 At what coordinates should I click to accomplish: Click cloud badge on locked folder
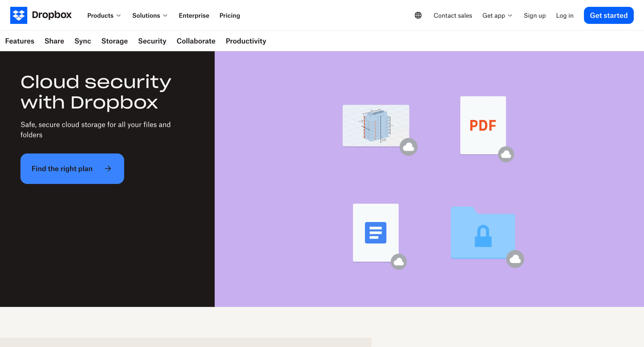pyautogui.click(x=515, y=259)
